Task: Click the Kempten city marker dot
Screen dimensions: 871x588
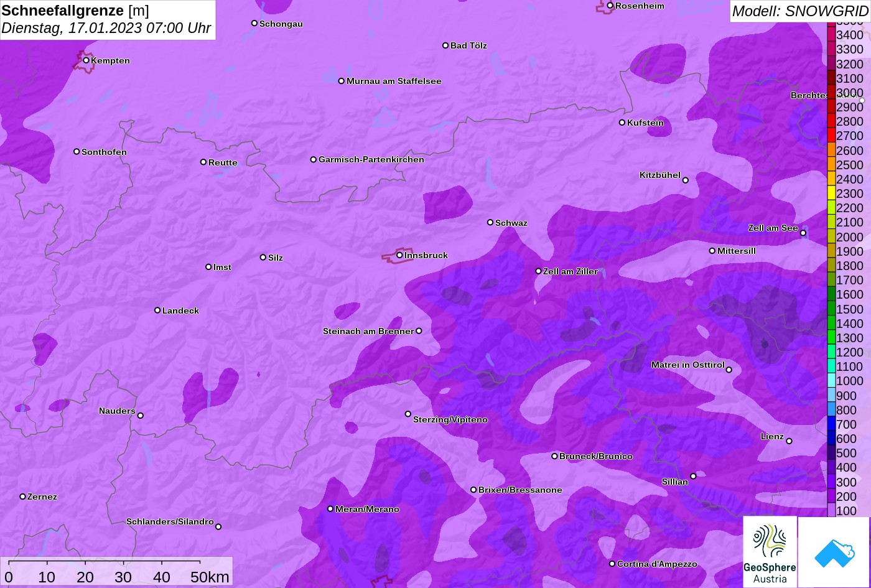Action: coord(86,60)
